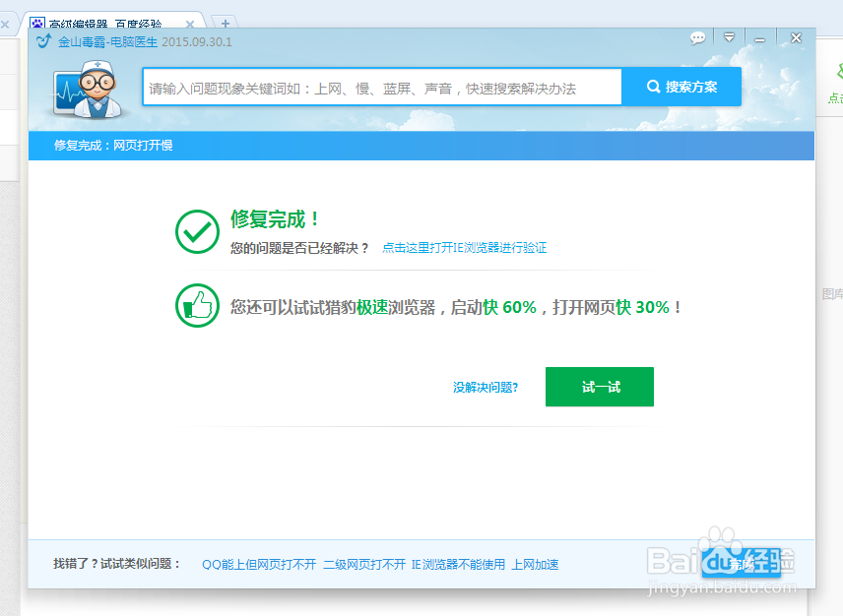Open the 二级网页打不开 link
This screenshot has height=616, width=843.
tap(364, 565)
